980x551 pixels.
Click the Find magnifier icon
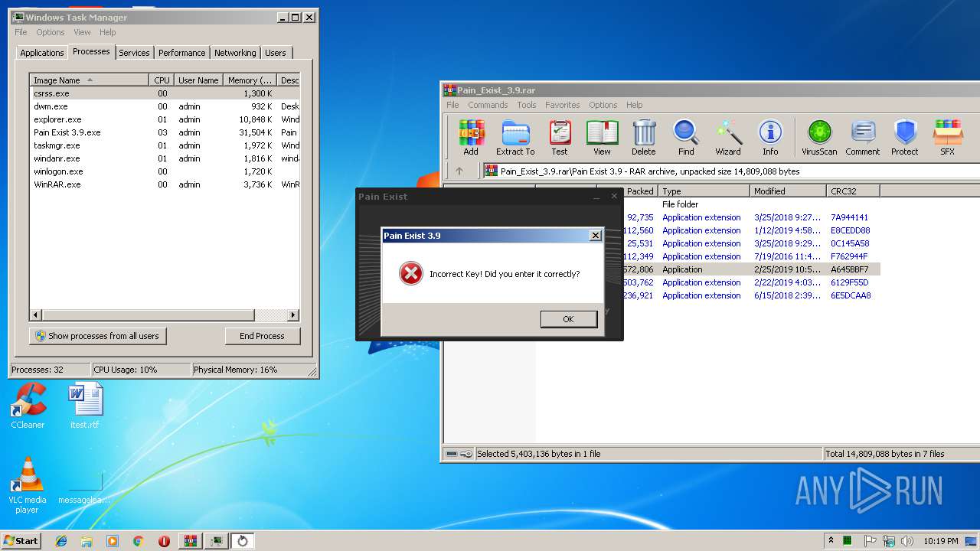(x=686, y=138)
